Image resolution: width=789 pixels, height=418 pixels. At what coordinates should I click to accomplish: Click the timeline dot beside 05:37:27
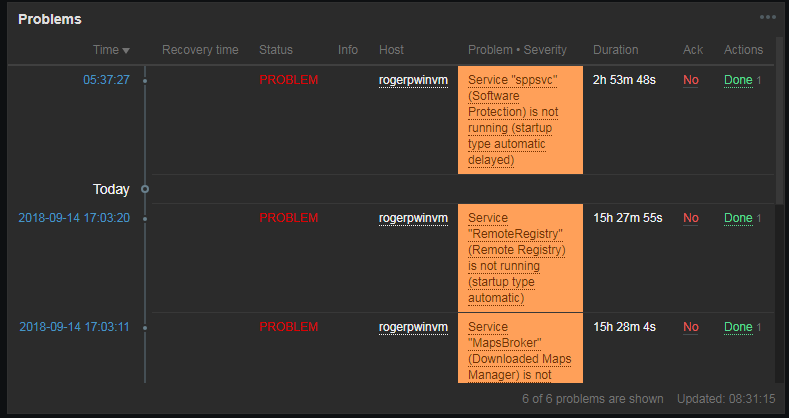point(145,80)
